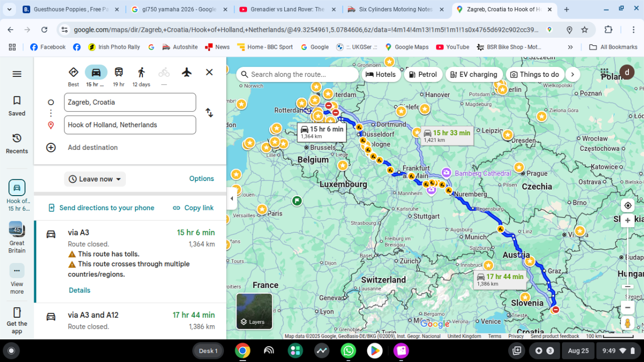Viewport: 644px width, 362px height.
Task: Open Details for the via A3 route
Action: coord(79,290)
